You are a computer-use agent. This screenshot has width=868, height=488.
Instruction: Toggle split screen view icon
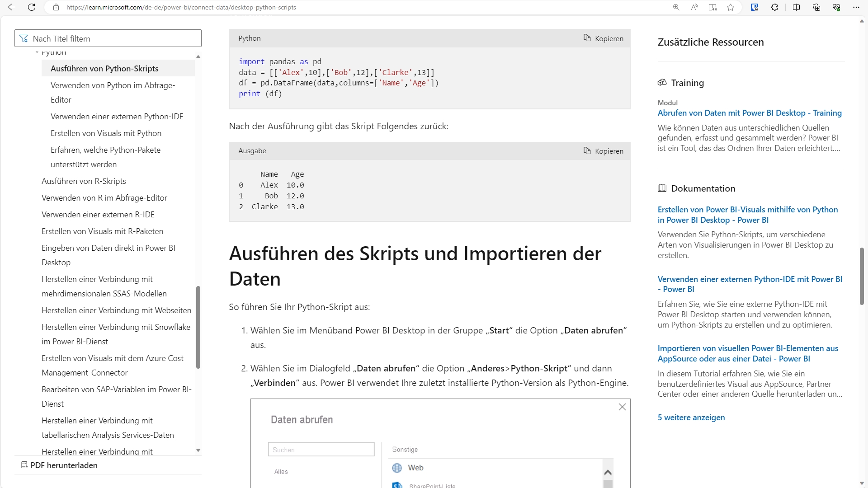pyautogui.click(x=796, y=7)
